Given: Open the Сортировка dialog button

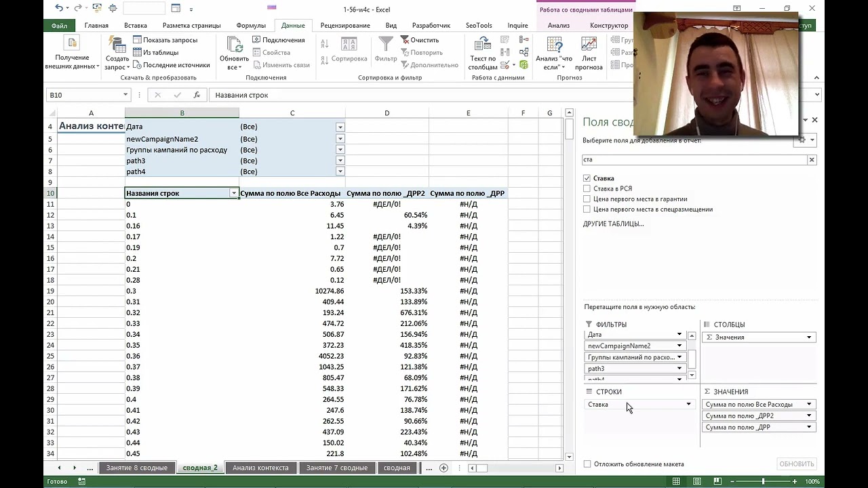Looking at the screenshot, I should 349,51.
